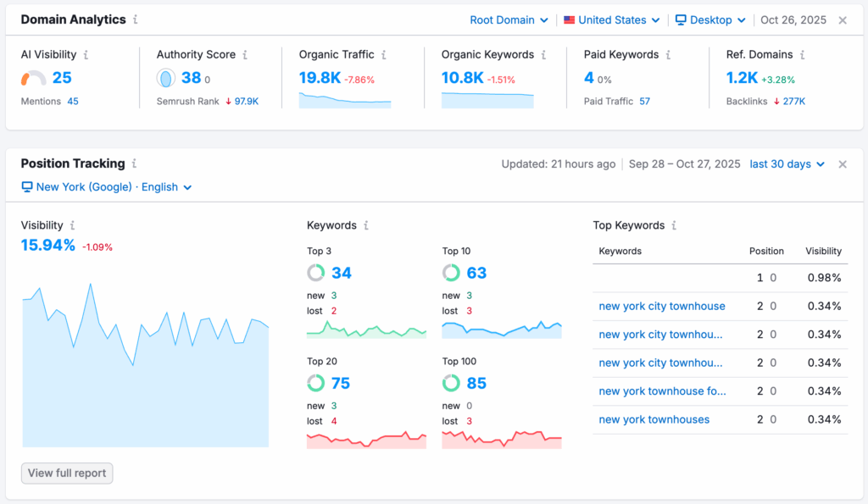Click info icon beside AI Visibility
Viewport: 868px width, 504px height.
point(86,54)
